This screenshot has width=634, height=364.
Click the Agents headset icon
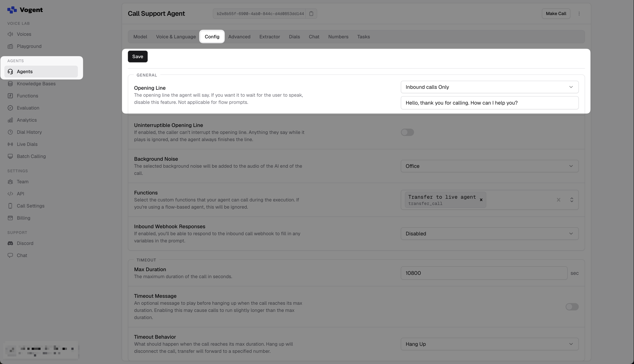click(x=10, y=72)
